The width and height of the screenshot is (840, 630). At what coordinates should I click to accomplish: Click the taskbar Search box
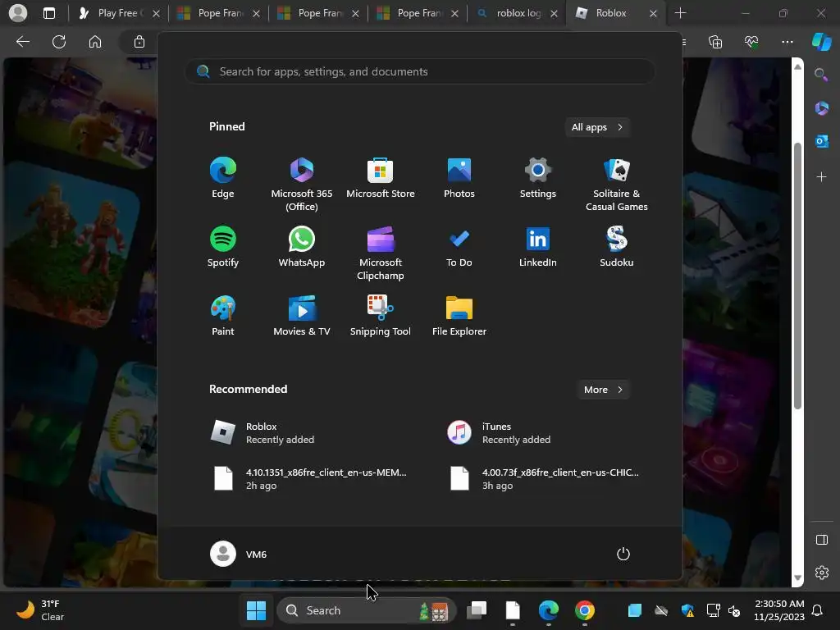pyautogui.click(x=367, y=610)
